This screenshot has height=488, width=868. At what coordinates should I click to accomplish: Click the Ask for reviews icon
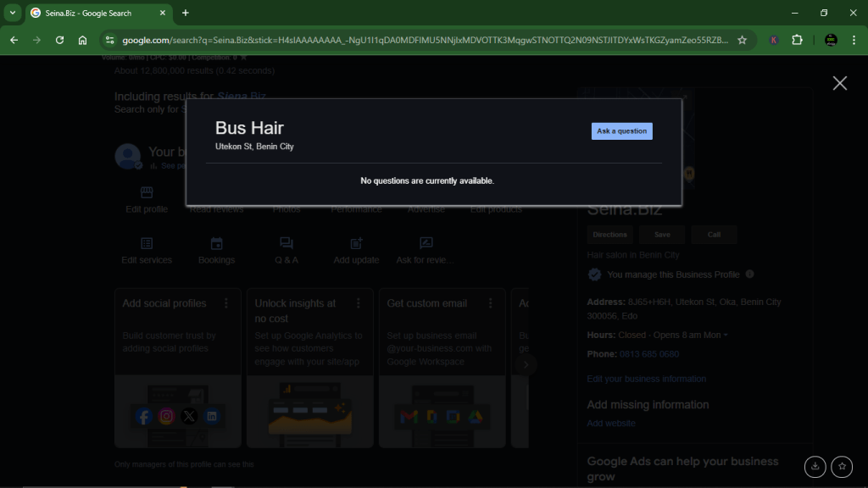[x=425, y=243]
